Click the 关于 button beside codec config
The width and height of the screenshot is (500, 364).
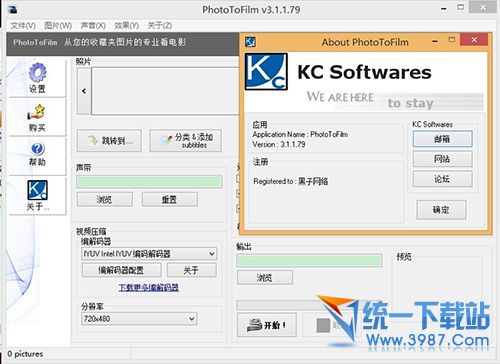[x=192, y=270]
